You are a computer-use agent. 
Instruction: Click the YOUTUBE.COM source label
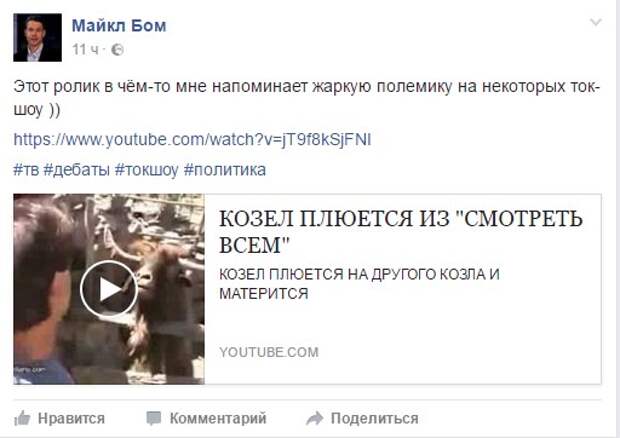pyautogui.click(x=269, y=352)
